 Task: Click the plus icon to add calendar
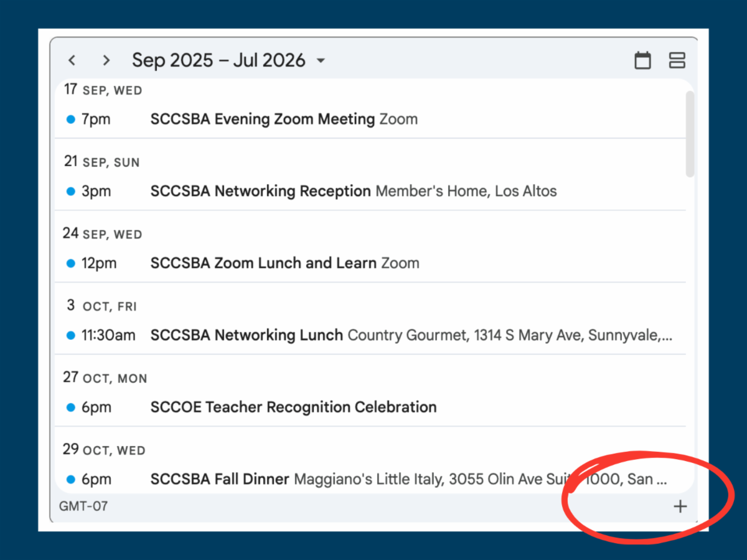pyautogui.click(x=680, y=506)
